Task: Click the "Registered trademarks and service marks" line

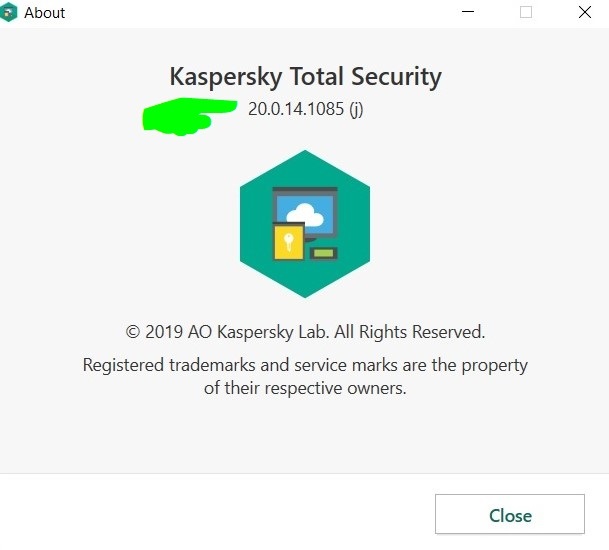Action: [305, 365]
